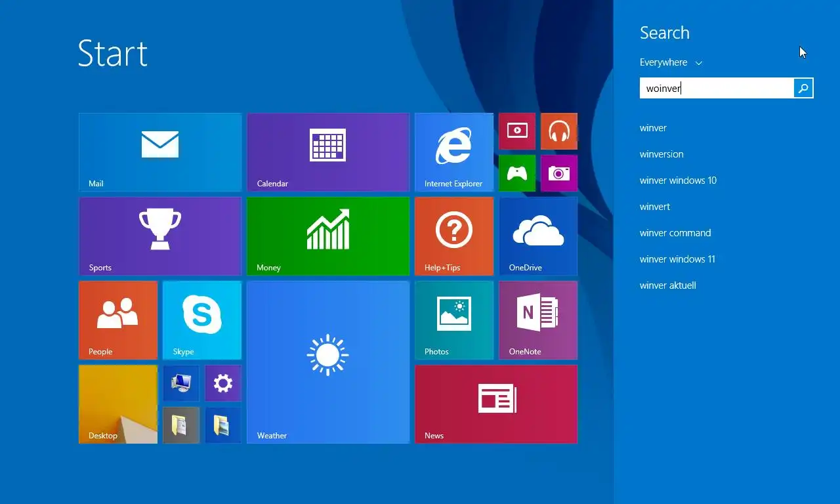Open the Money chart tile
The width and height of the screenshot is (840, 504).
[x=328, y=236]
